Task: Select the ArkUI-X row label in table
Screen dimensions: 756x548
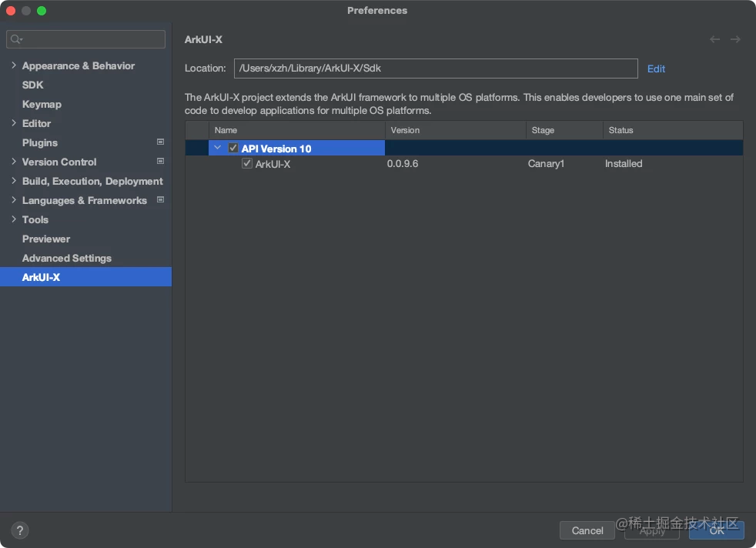Action: pyautogui.click(x=273, y=165)
